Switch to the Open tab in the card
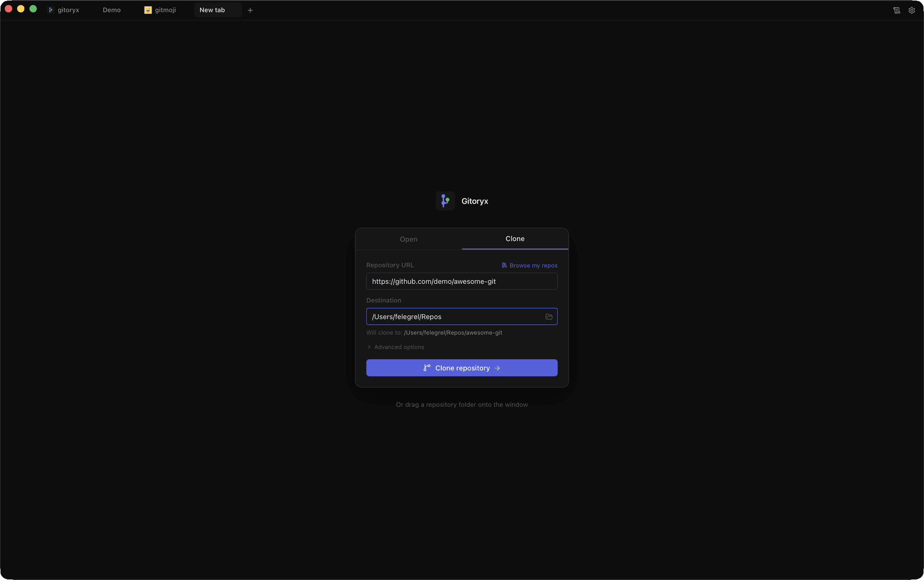 408,239
